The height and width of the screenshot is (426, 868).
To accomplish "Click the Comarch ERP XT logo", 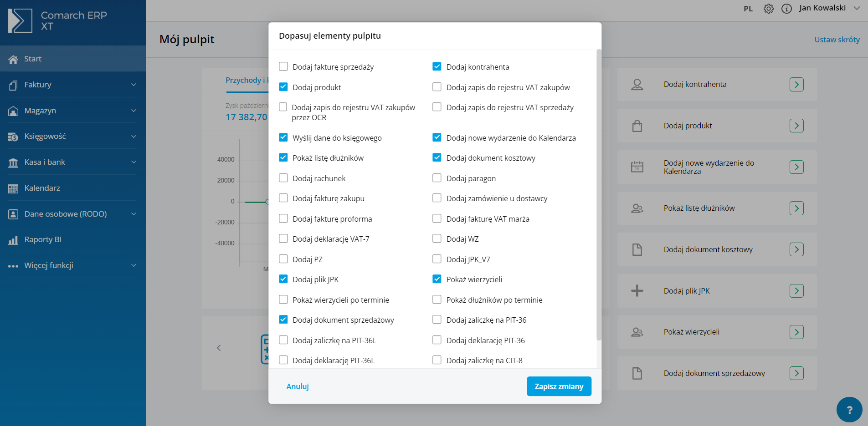I will [57, 20].
